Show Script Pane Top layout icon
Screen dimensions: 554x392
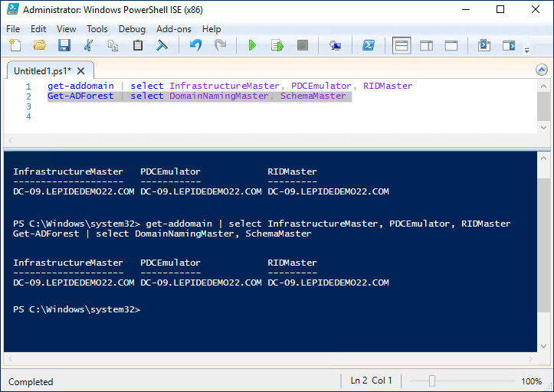pos(402,45)
